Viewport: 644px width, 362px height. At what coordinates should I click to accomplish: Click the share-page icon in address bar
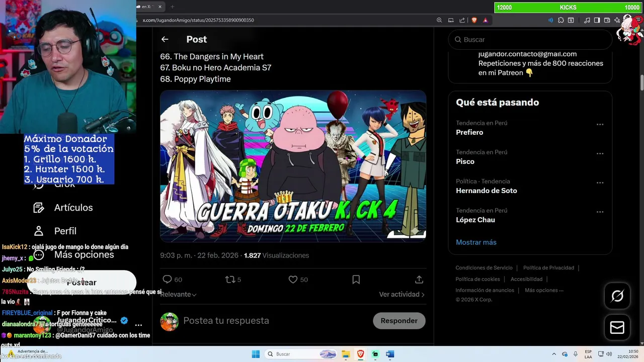pyautogui.click(x=462, y=20)
